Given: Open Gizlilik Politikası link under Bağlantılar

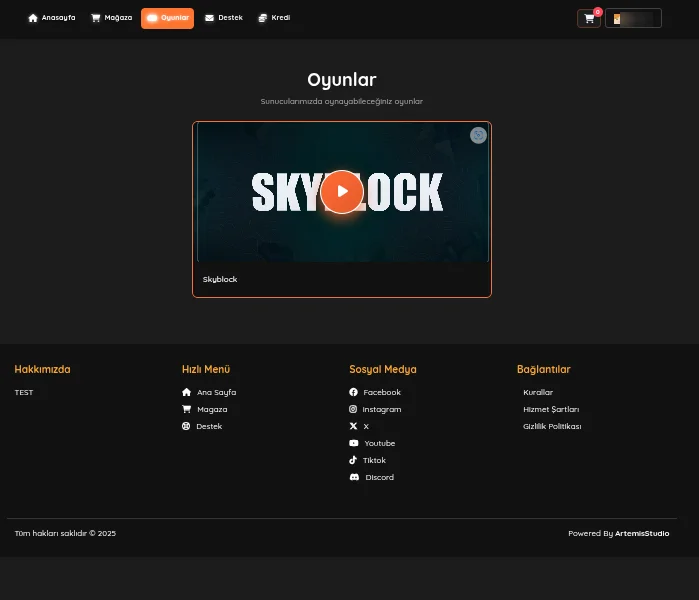Looking at the screenshot, I should click(552, 426).
